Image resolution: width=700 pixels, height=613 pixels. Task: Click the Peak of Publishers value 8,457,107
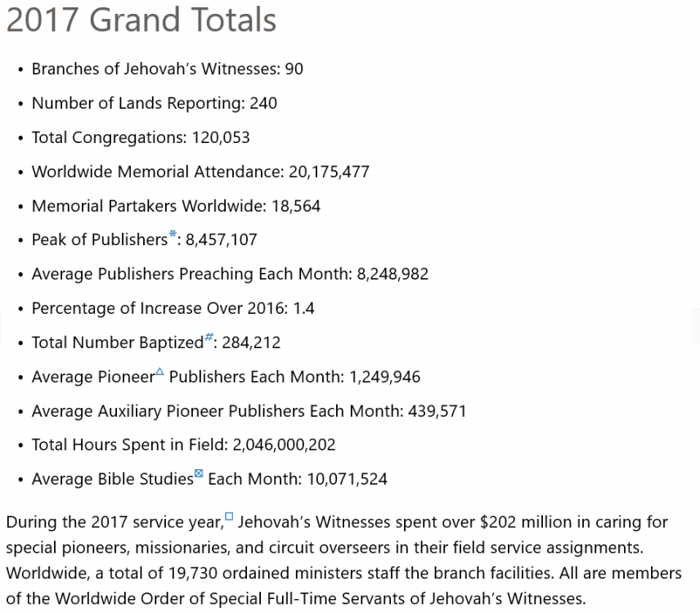(x=222, y=240)
